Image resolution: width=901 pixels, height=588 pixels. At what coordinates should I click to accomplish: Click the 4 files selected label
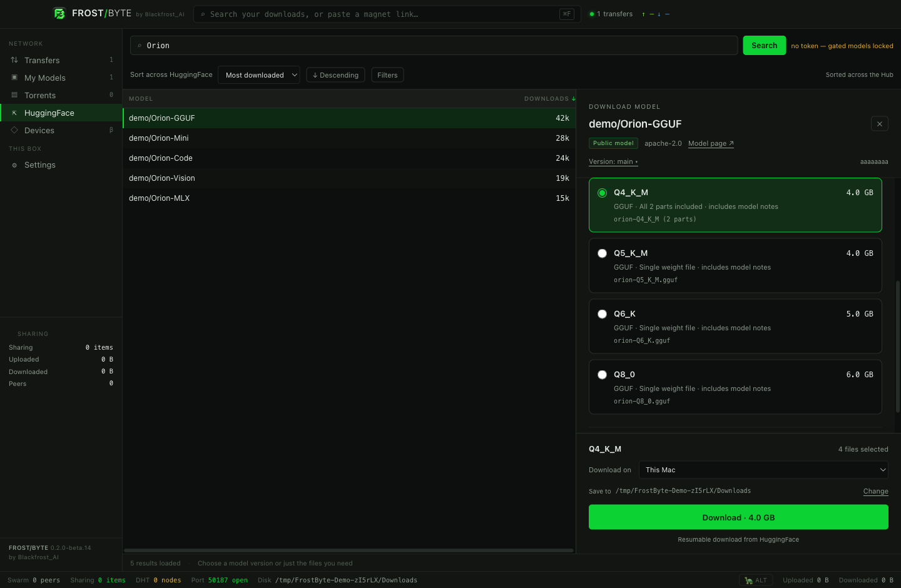point(863,449)
